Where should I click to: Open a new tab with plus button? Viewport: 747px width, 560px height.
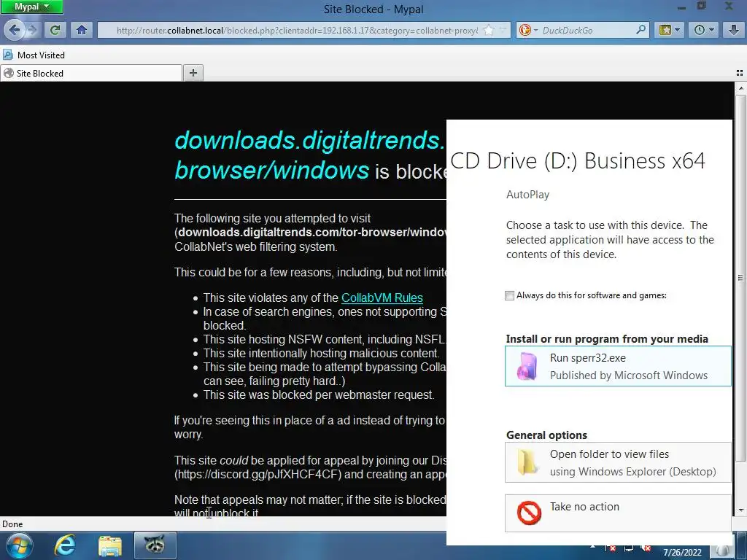tap(193, 73)
